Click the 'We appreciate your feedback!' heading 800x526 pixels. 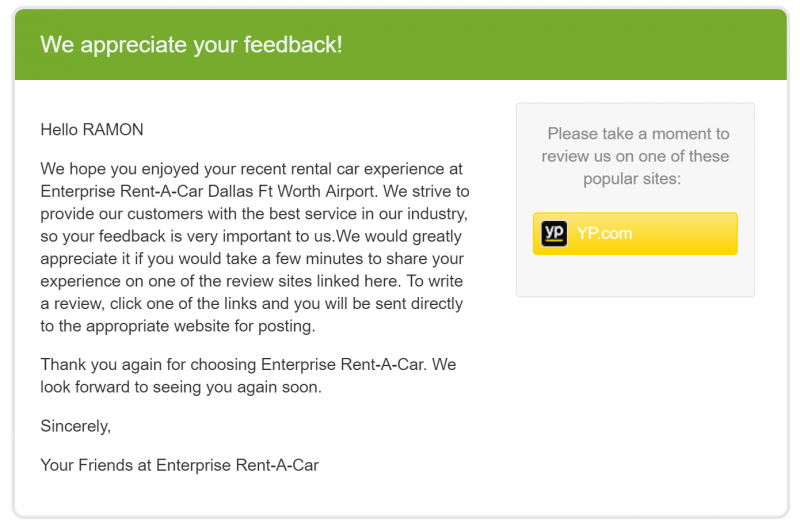191,44
